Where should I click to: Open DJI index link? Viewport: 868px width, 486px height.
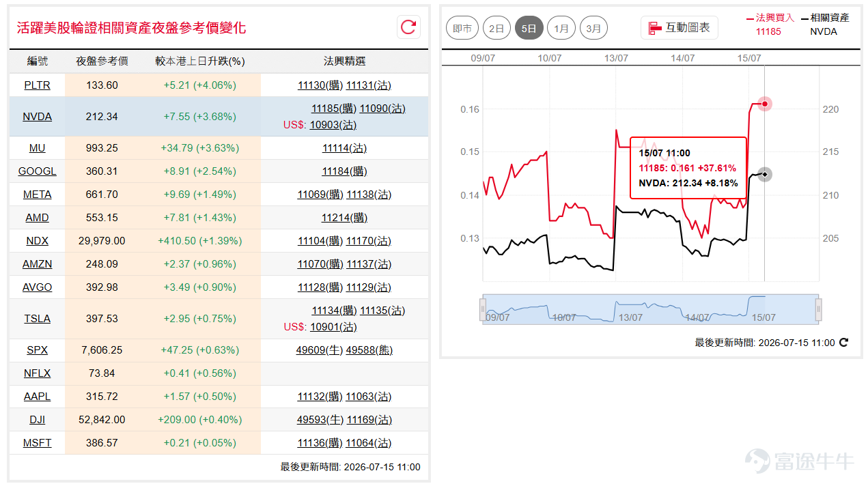click(37, 420)
